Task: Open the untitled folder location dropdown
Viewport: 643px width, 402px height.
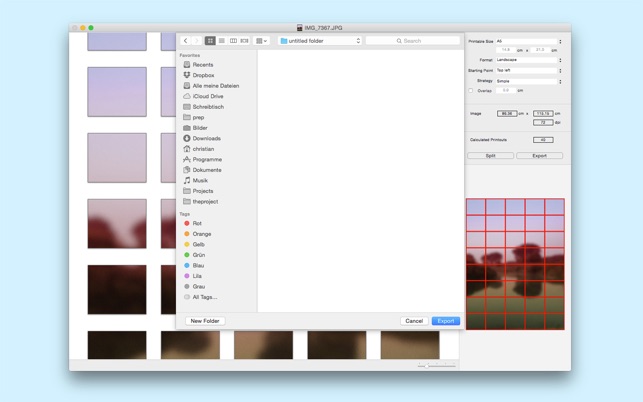Action: click(x=319, y=41)
